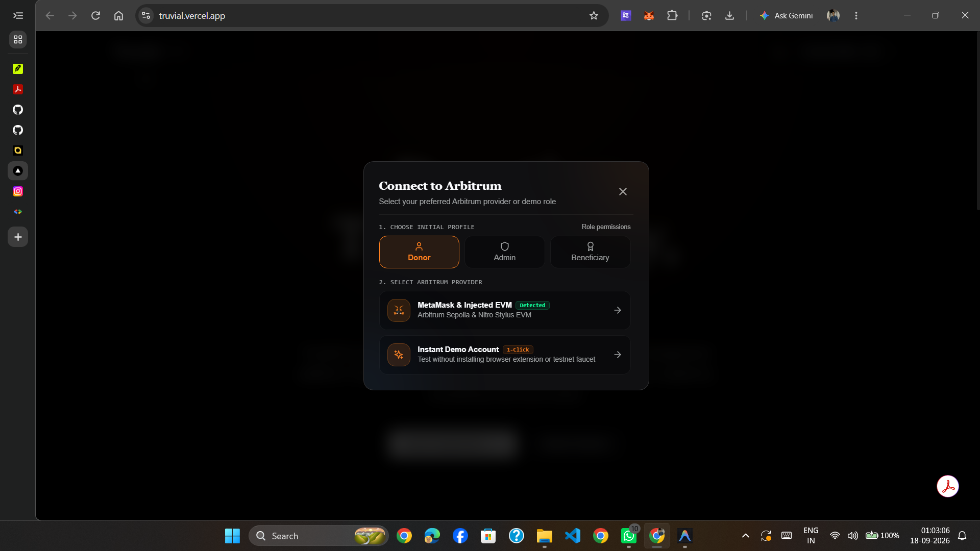The height and width of the screenshot is (551, 980).
Task: Use the Instant Demo Account option
Action: (x=505, y=355)
